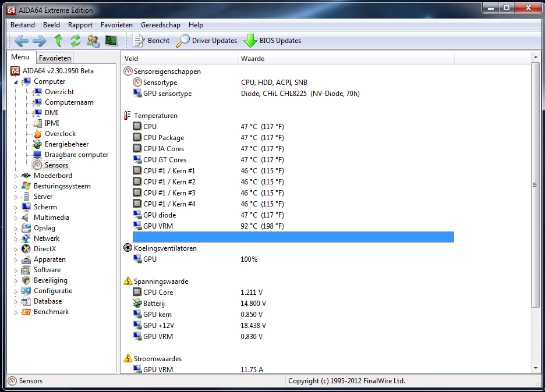Select the GPU VRM 92 °C row
Viewport: 545px width, 392px height.
293,226
